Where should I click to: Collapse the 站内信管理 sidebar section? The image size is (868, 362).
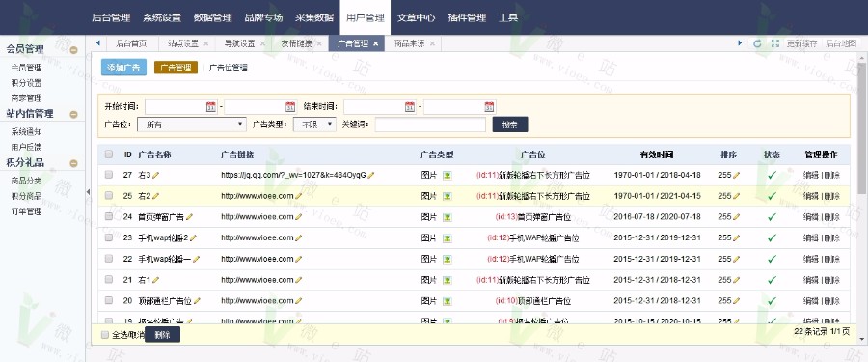coord(73,114)
